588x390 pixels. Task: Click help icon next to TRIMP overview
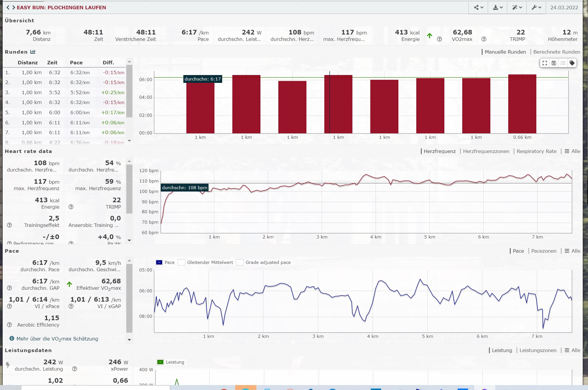[x=484, y=39]
